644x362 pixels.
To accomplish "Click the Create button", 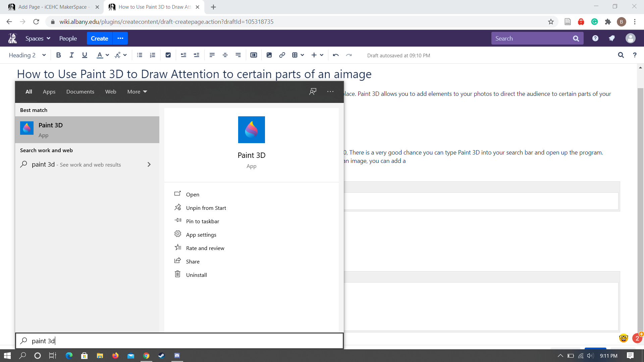I will click(100, 39).
